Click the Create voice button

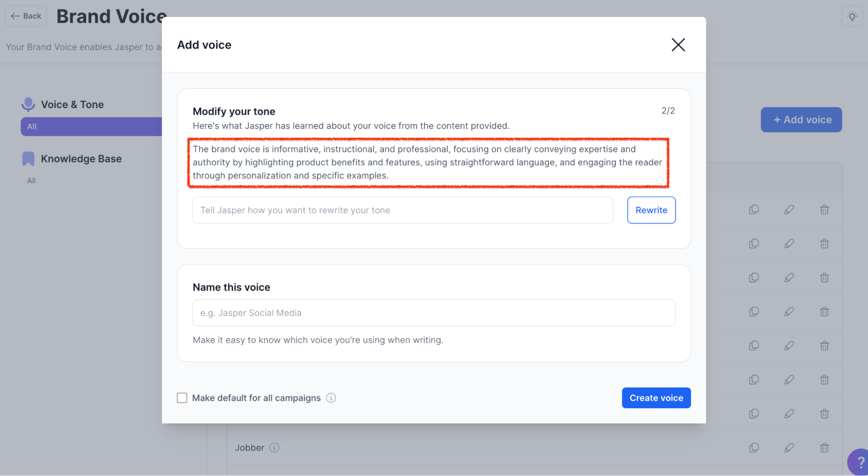[656, 398]
